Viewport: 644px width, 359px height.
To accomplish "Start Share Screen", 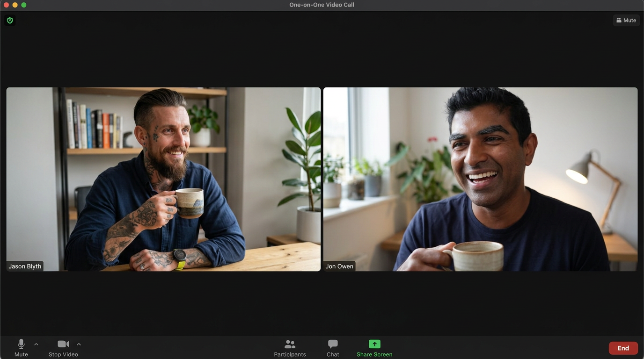I will 374,348.
